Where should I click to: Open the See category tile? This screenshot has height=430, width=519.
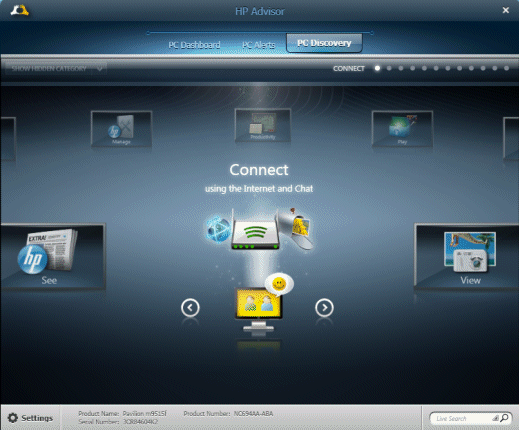pyautogui.click(x=53, y=256)
